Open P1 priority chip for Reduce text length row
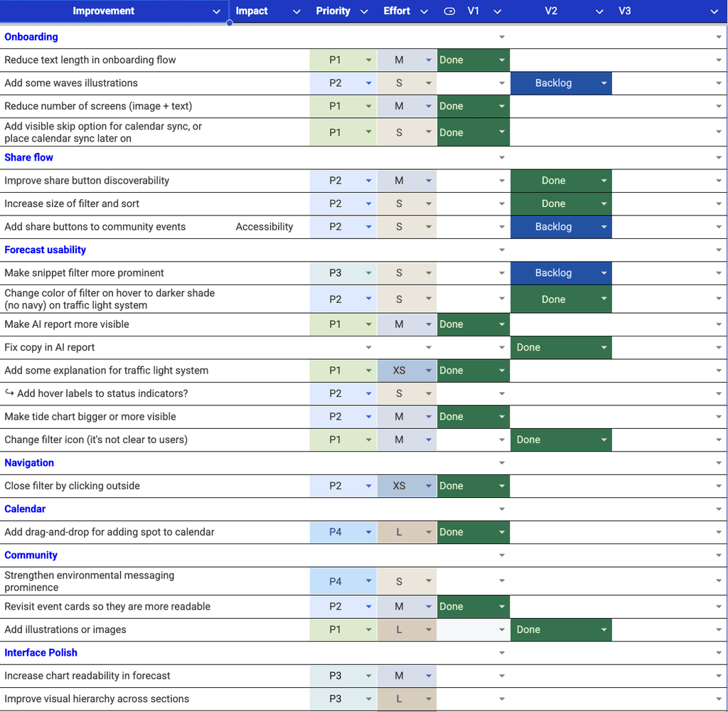The width and height of the screenshot is (728, 712). point(343,60)
